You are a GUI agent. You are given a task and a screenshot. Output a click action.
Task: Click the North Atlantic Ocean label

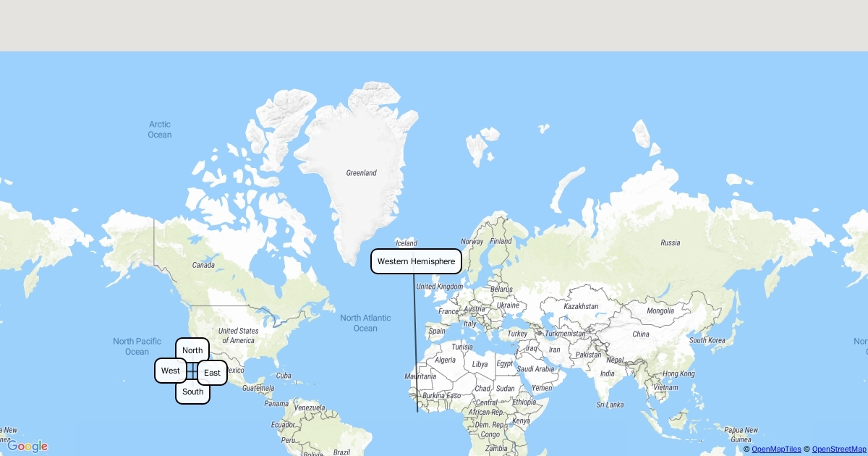point(365,323)
